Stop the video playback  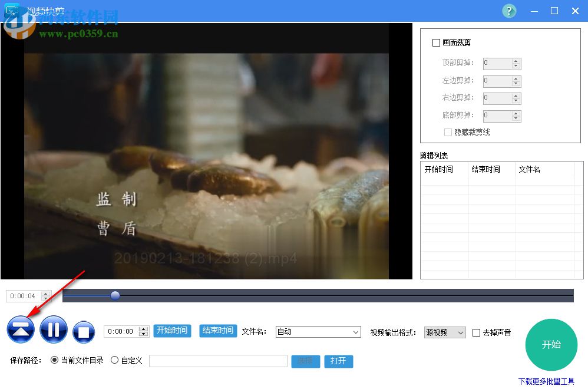[83, 331]
